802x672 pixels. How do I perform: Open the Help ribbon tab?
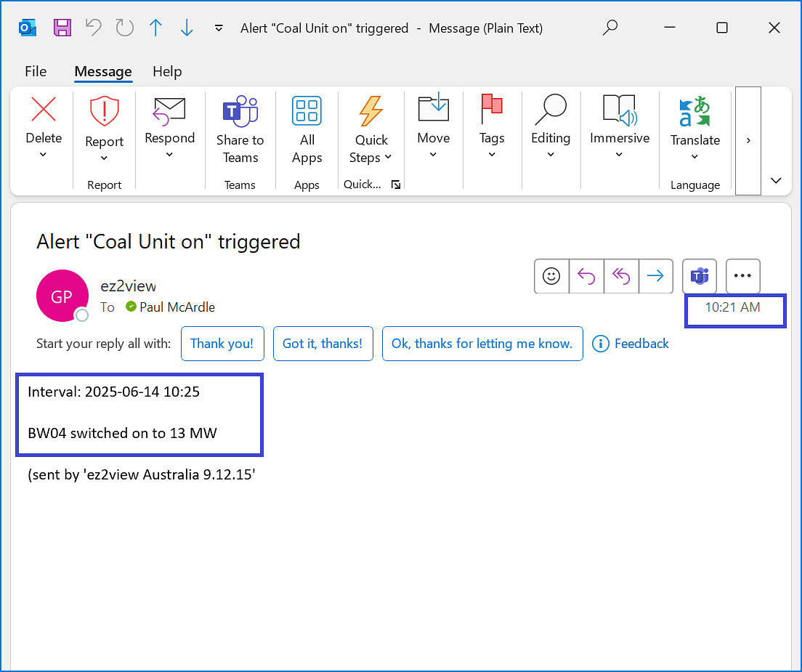(x=167, y=71)
